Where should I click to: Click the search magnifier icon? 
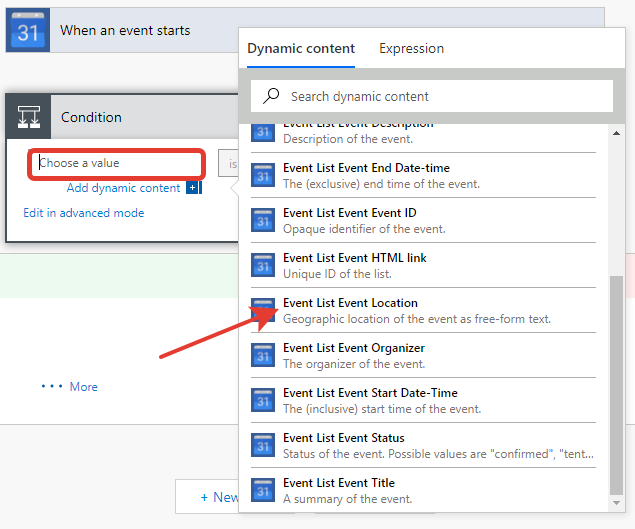point(271,96)
